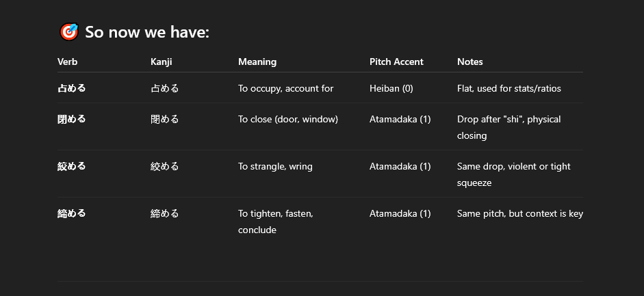Click 'Same drop, violent or tight squeeze' note

514,174
